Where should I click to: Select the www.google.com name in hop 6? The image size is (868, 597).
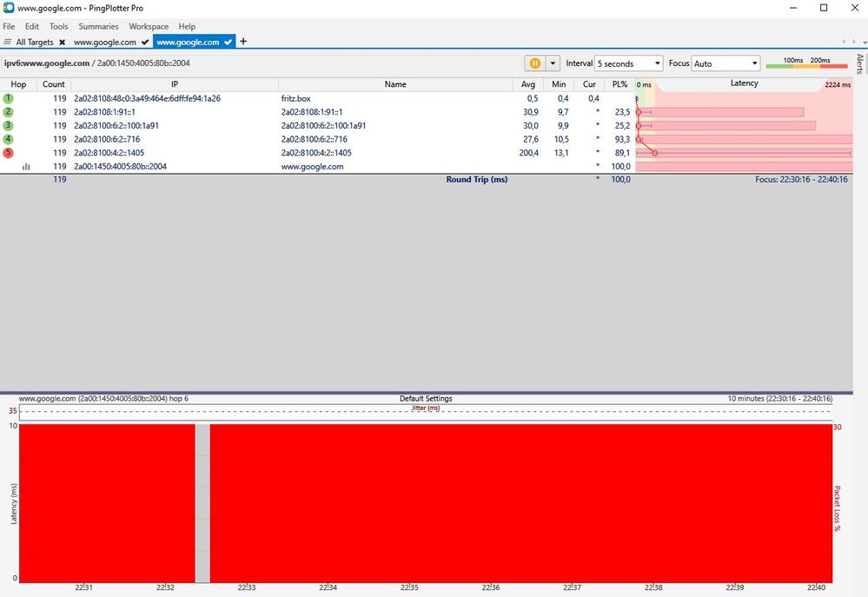312,166
